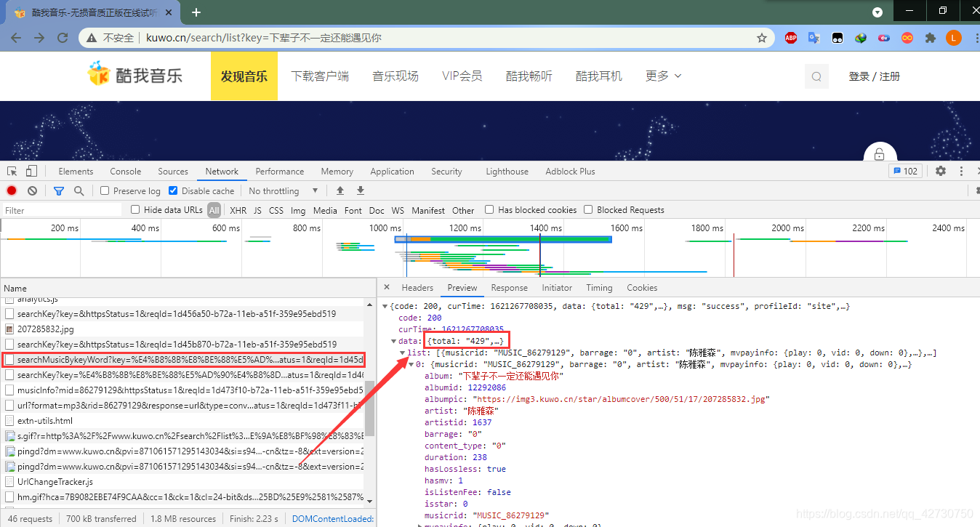Screen dimensions: 980x527
Task: Expand the mvpayinfo object triangle
Action: click(x=419, y=525)
